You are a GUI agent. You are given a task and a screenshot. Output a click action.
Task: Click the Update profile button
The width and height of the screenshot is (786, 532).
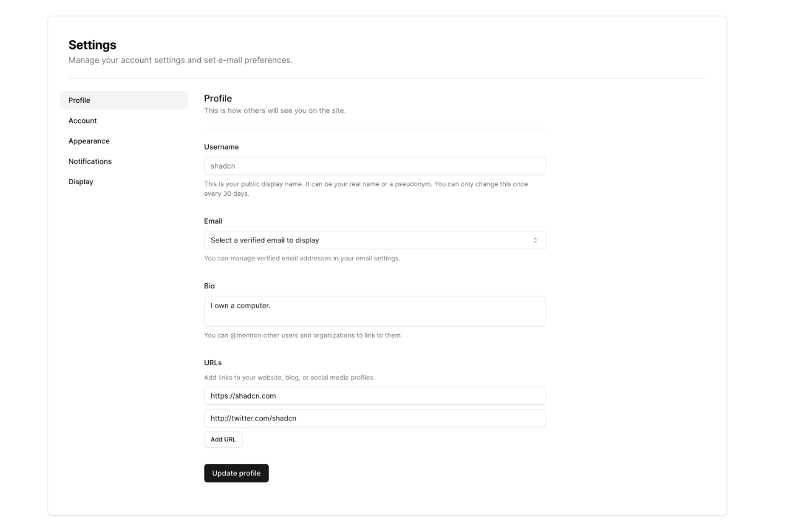(236, 473)
